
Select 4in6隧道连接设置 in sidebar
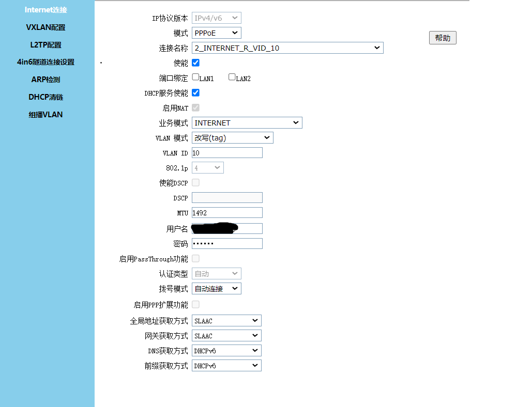click(x=46, y=62)
